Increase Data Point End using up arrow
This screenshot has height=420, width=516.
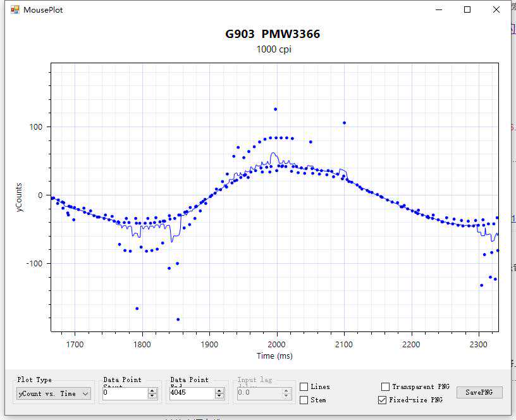click(219, 390)
